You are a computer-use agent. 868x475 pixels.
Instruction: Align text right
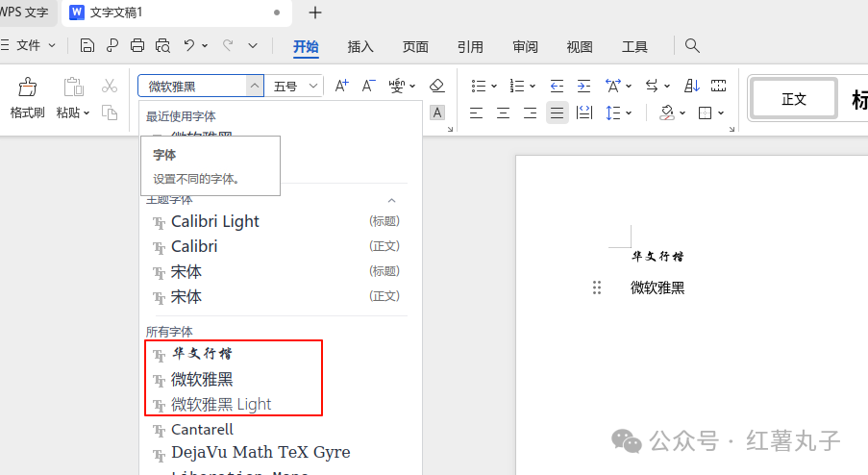point(530,112)
